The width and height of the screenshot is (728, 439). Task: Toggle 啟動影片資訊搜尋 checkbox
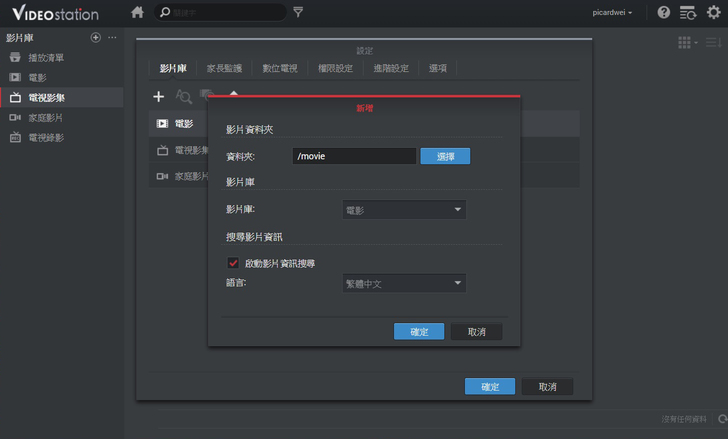(x=234, y=263)
